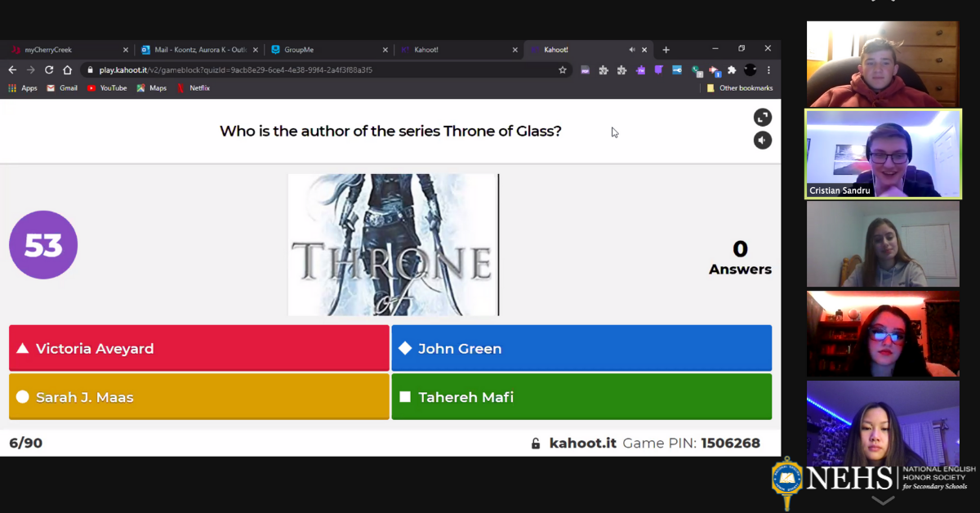980x513 pixels.
Task: Switch to the myCherryCreek tab
Action: (x=65, y=50)
